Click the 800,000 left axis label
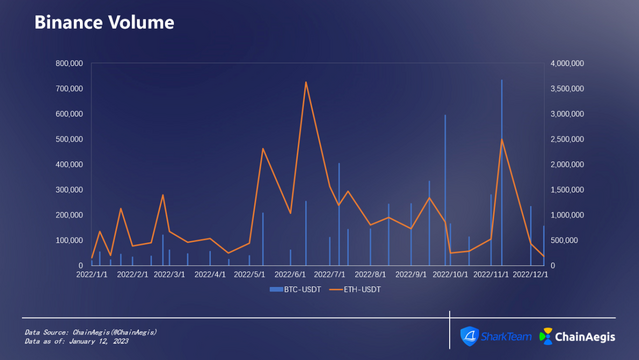 click(x=69, y=63)
